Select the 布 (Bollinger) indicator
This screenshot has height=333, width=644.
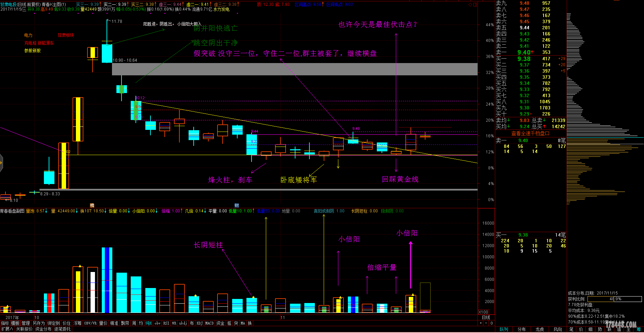pos(192,323)
